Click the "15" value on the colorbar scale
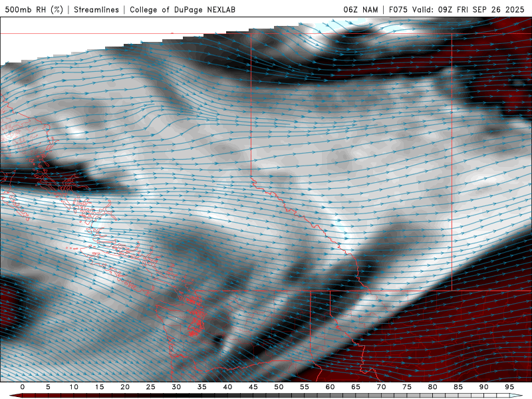This screenshot has height=399, width=532. [x=99, y=387]
